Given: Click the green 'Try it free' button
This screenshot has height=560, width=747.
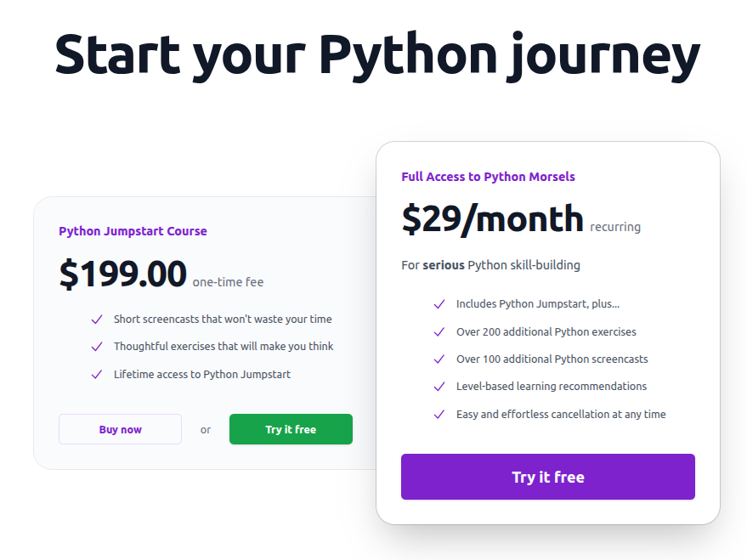Looking at the screenshot, I should [291, 429].
